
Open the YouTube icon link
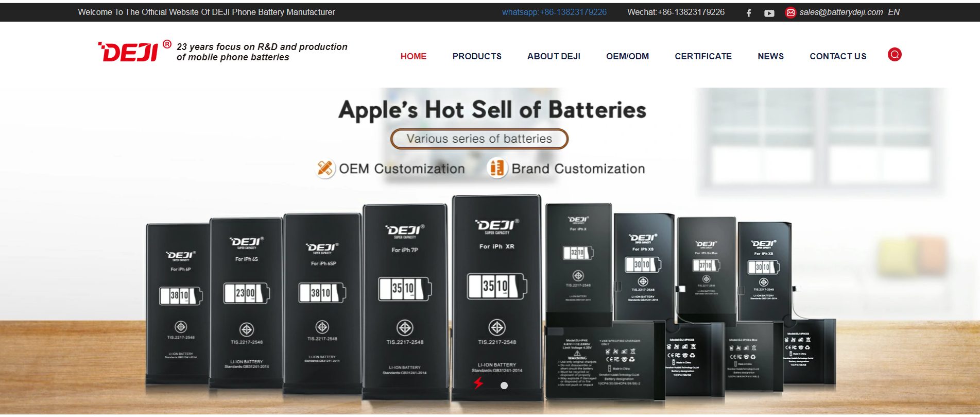[x=769, y=13]
